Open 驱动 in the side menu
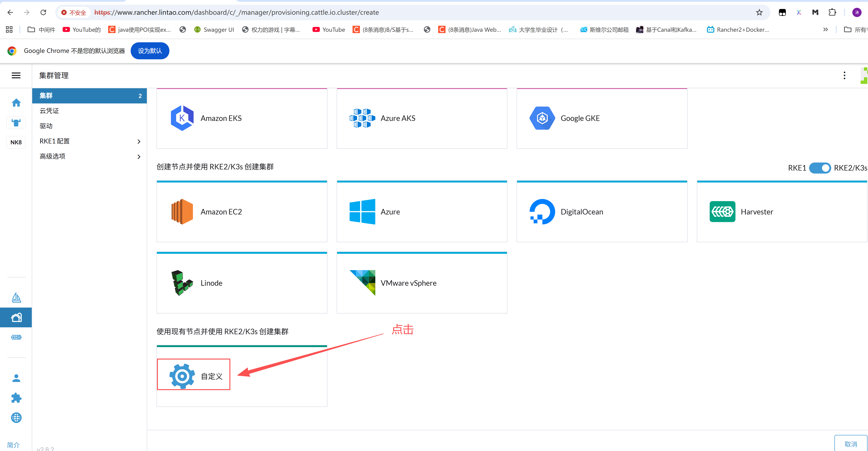 (89, 126)
